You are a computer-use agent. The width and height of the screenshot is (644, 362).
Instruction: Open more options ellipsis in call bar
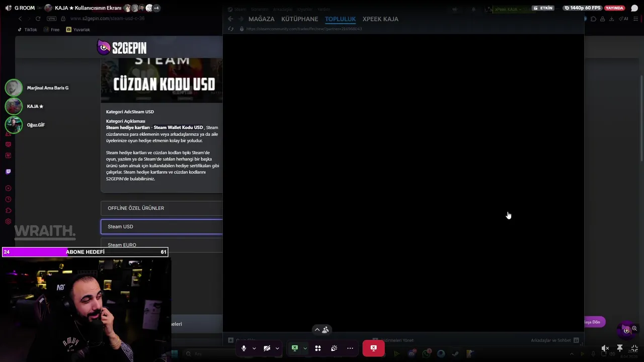[350, 348]
